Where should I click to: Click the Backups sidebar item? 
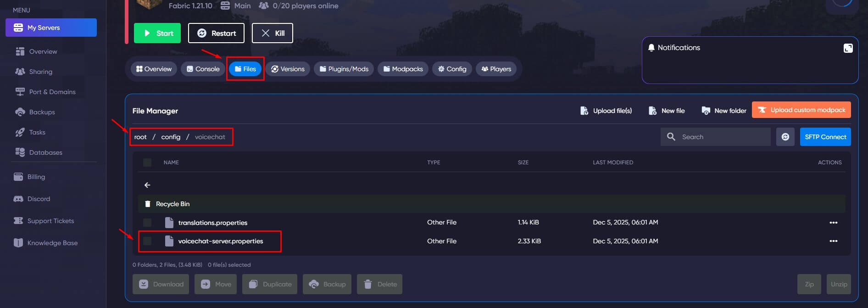42,112
